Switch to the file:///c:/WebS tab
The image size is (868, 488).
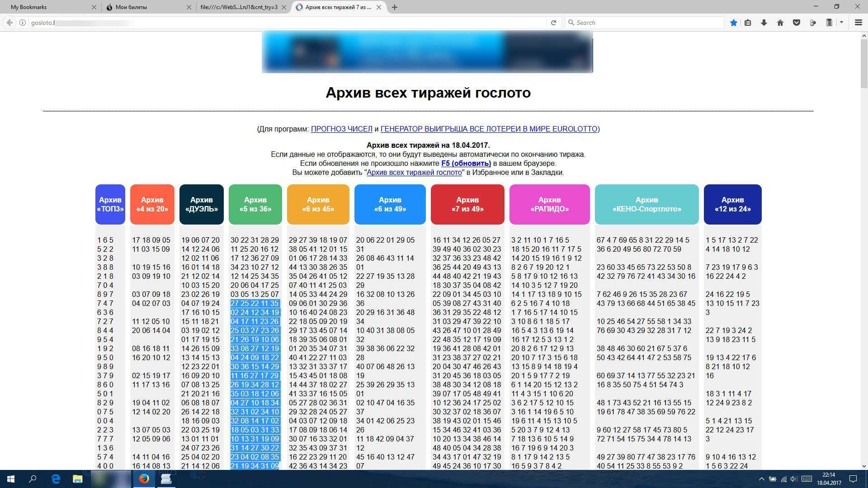click(243, 7)
